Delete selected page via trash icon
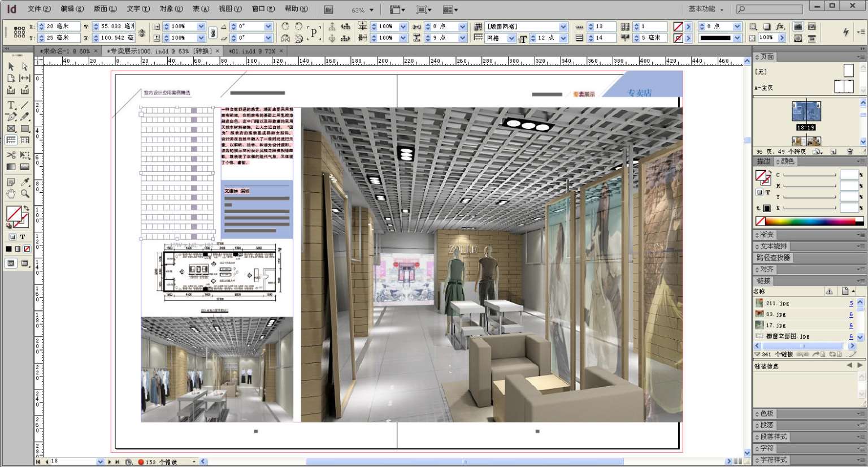This screenshot has width=868, height=467. pyautogui.click(x=850, y=152)
